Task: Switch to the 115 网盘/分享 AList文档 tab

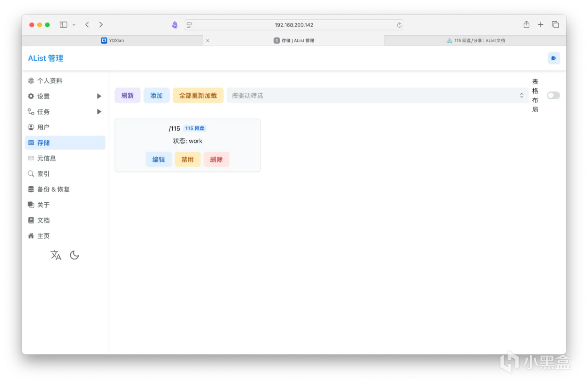Action: [475, 40]
